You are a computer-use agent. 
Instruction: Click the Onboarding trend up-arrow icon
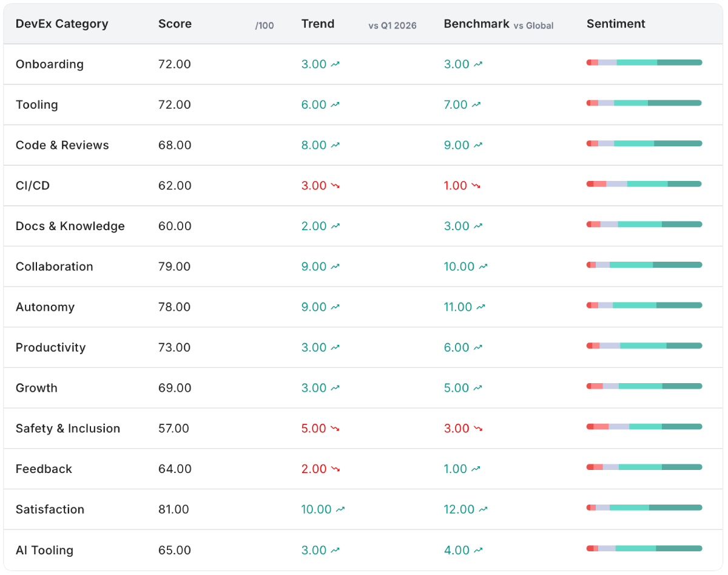click(335, 64)
